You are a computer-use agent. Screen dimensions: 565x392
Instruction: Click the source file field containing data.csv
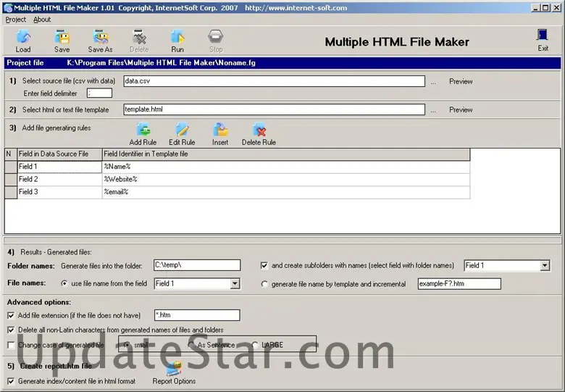point(275,81)
